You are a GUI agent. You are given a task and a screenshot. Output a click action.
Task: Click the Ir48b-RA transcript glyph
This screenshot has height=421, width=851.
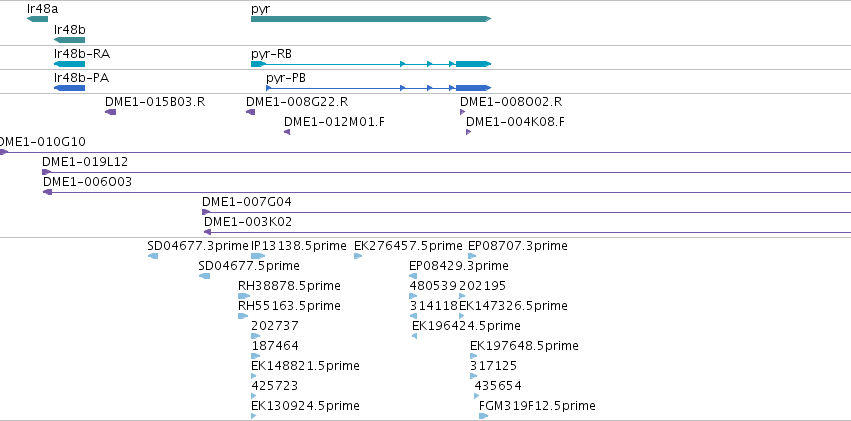(x=69, y=64)
